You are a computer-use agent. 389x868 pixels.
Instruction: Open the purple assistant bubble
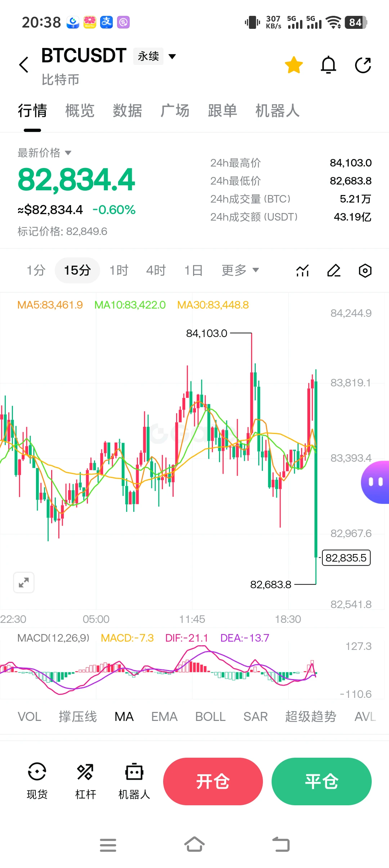375,482
